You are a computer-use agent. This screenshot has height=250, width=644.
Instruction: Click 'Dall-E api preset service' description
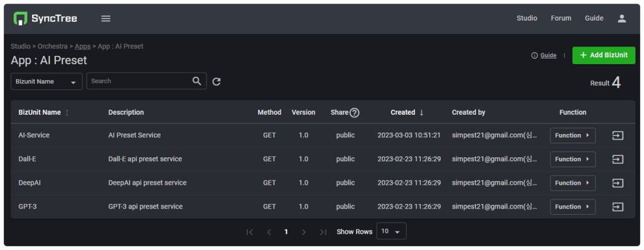(145, 159)
